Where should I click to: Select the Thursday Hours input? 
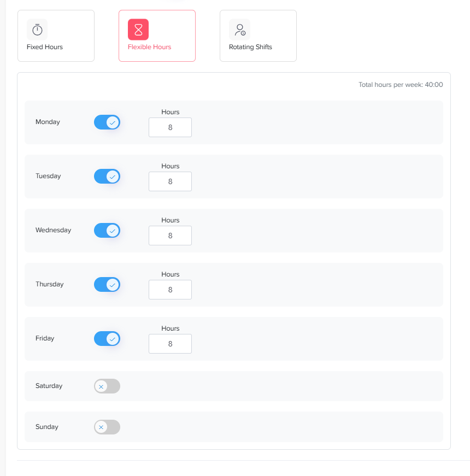(x=170, y=290)
